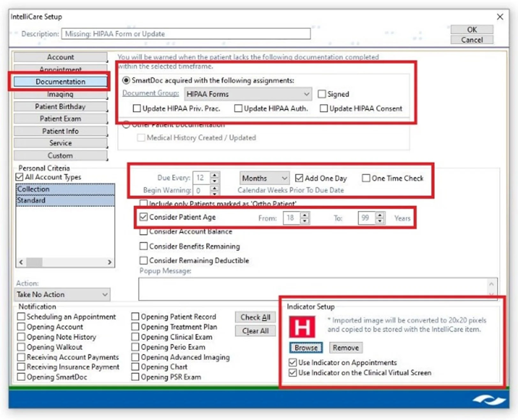The image size is (518, 420).
Task: Switch to the Account category tab
Action: point(60,57)
